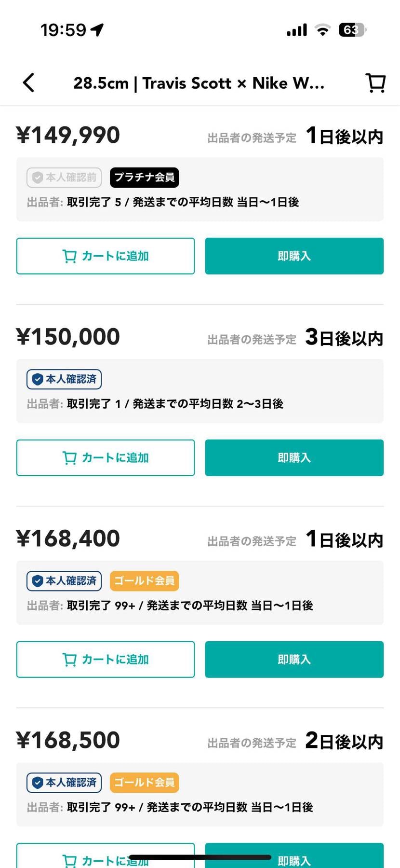Tap the Travis Scott × Nike page title
The width and height of the screenshot is (400, 868).
(199, 83)
